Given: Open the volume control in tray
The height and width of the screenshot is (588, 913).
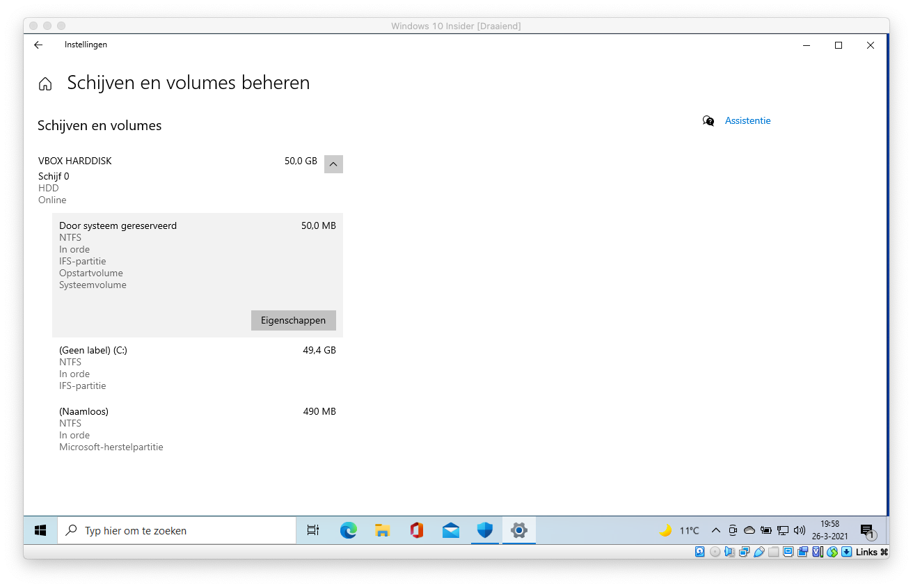Looking at the screenshot, I should pos(799,530).
